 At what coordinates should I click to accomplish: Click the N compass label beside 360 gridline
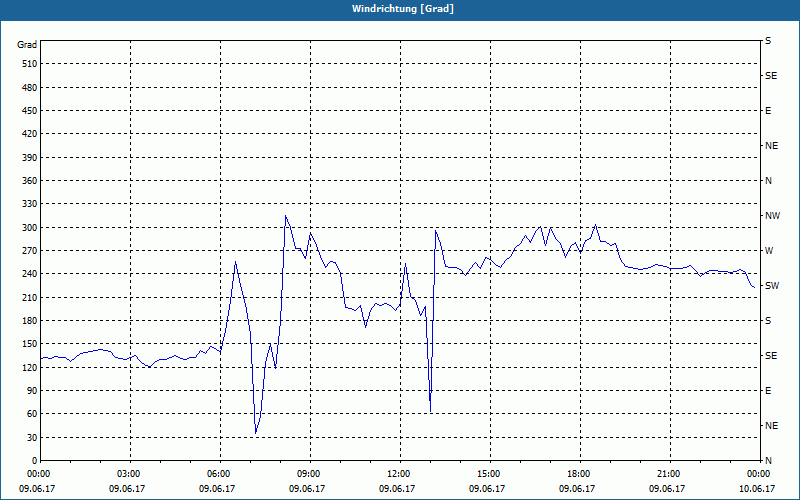tap(768, 181)
